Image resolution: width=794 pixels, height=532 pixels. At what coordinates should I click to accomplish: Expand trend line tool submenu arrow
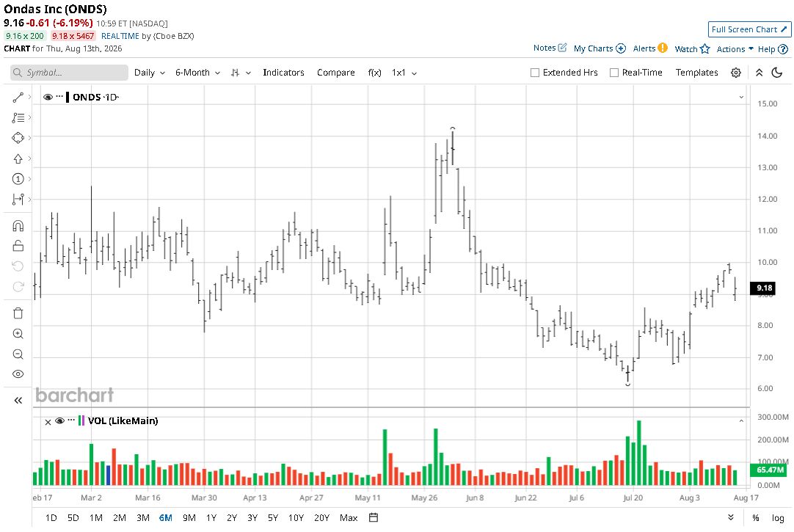click(30, 97)
